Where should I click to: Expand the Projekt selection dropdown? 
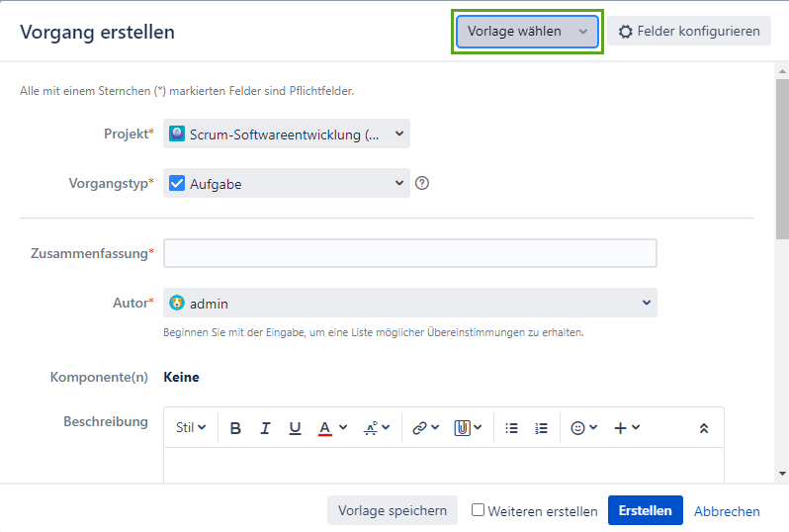click(287, 134)
